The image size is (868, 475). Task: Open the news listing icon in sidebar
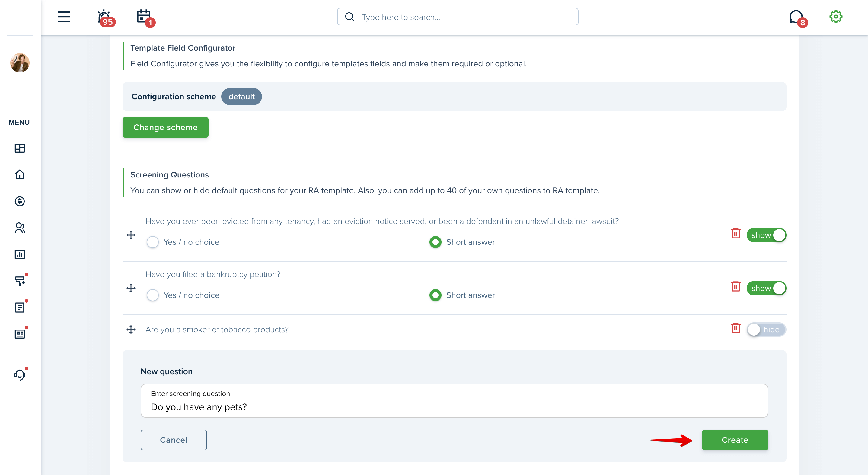click(x=20, y=333)
